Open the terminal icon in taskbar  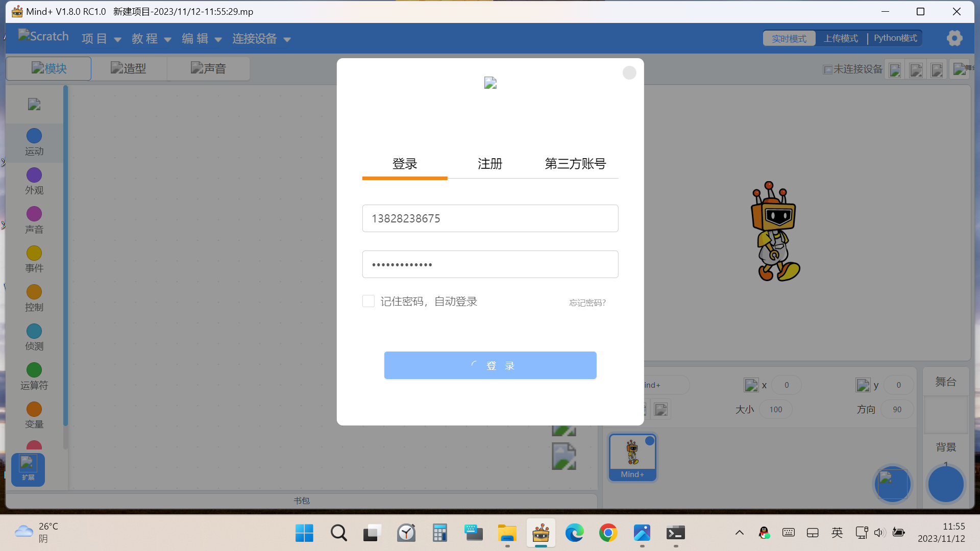(675, 533)
